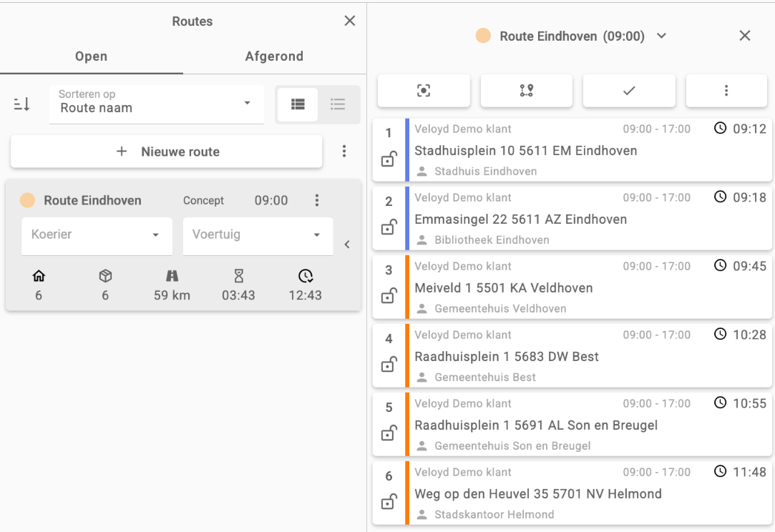The height and width of the screenshot is (532, 775).
Task: Click the person icon beside Stadhuis Eindhoven
Action: (421, 172)
